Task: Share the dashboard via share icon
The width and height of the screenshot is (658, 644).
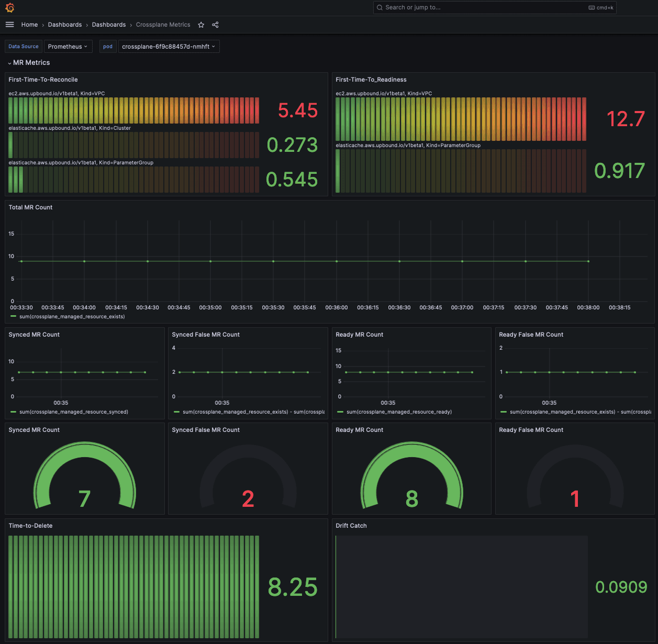Action: pyautogui.click(x=215, y=25)
